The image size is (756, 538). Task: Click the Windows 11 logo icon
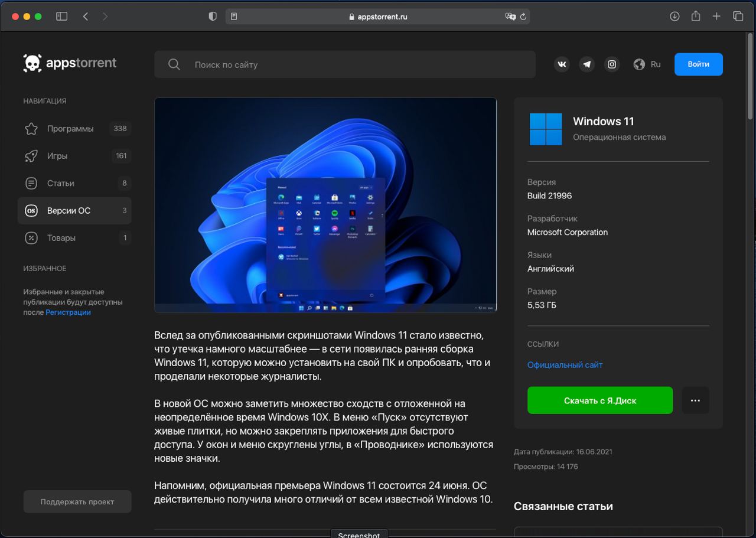click(546, 129)
